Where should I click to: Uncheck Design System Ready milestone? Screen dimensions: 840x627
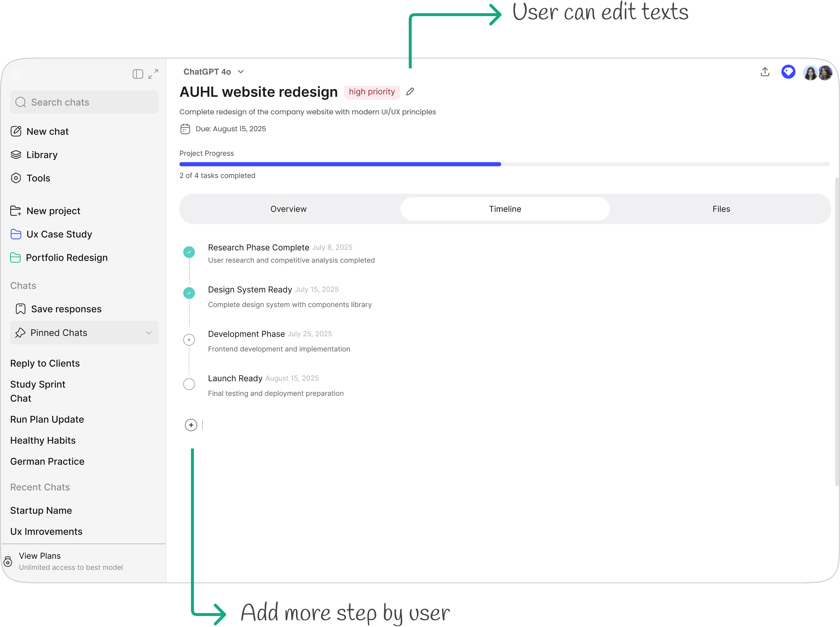tap(189, 293)
